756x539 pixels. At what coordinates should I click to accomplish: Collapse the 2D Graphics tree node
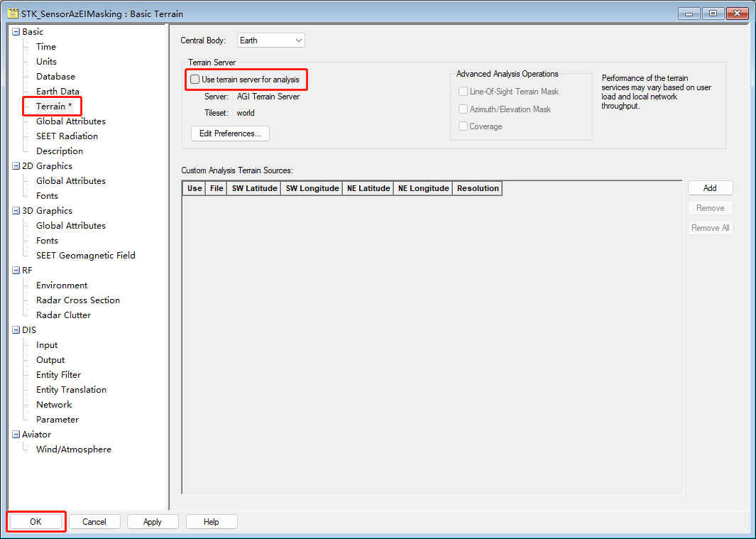point(16,166)
